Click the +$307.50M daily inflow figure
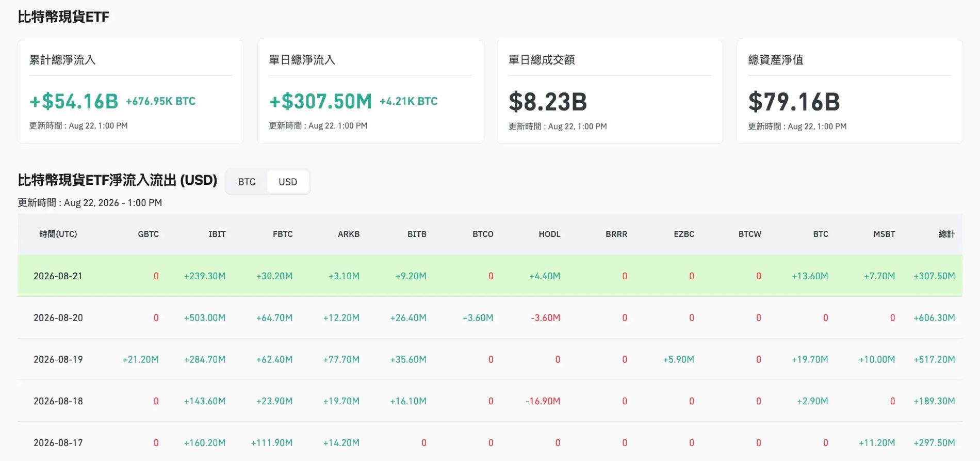The width and height of the screenshot is (980, 461). [x=320, y=101]
